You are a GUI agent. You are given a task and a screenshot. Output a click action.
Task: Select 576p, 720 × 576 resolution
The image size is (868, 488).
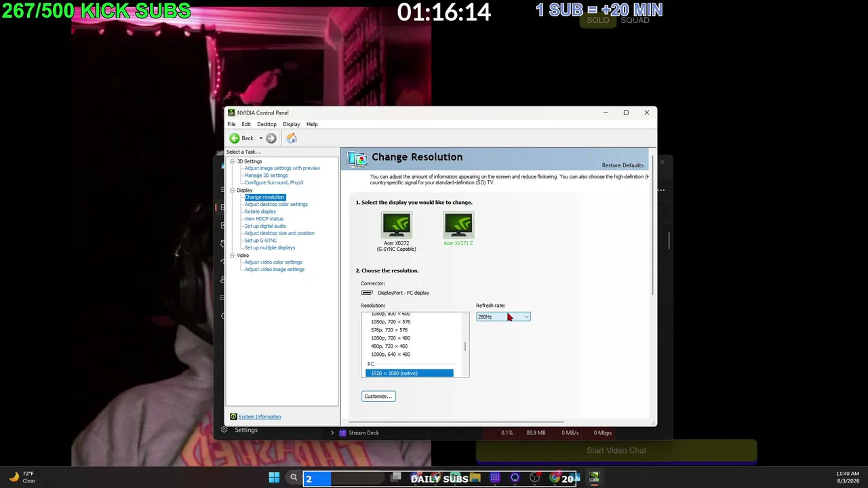pos(389,330)
